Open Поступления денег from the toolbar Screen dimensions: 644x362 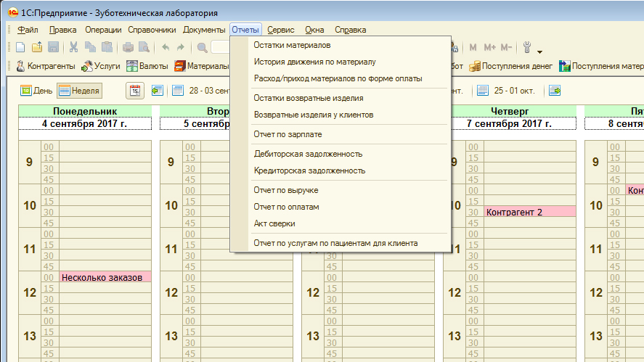(x=511, y=66)
